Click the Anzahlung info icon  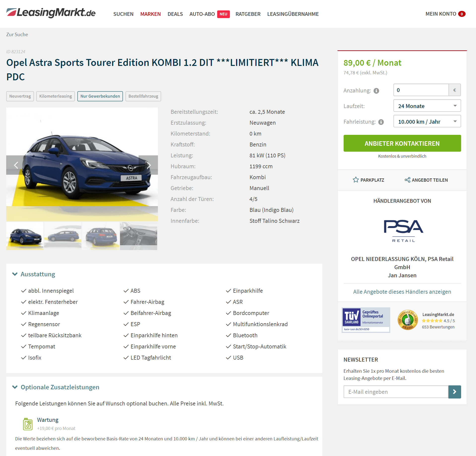click(376, 91)
